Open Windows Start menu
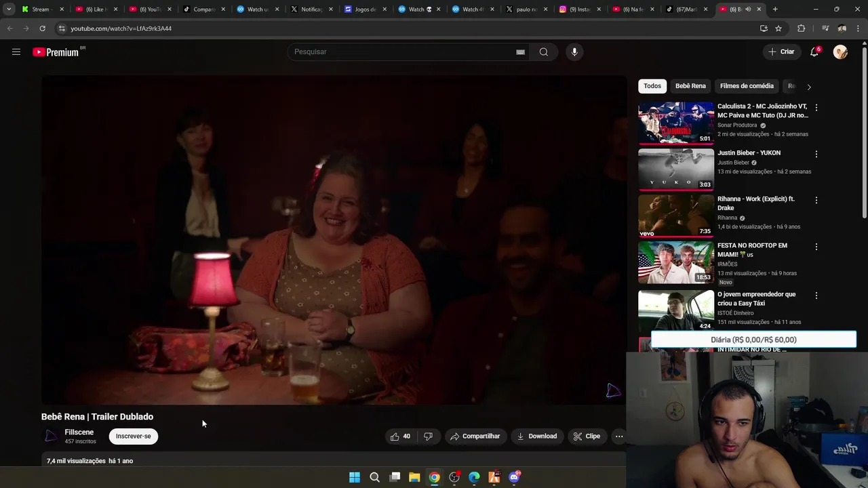Screen dimensions: 868x488 click(x=355, y=477)
